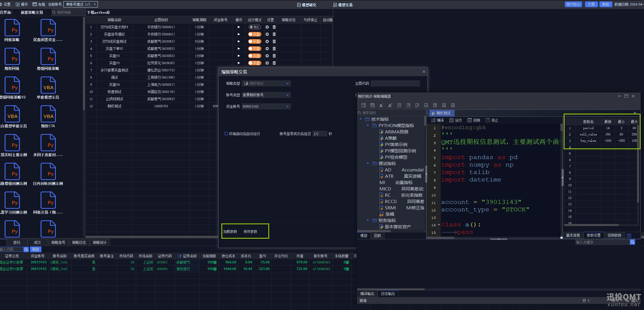The image size is (644, 310).
Task: Delete the 双均线实盘示例PY strategy with trash icon
Action: coord(274,27)
